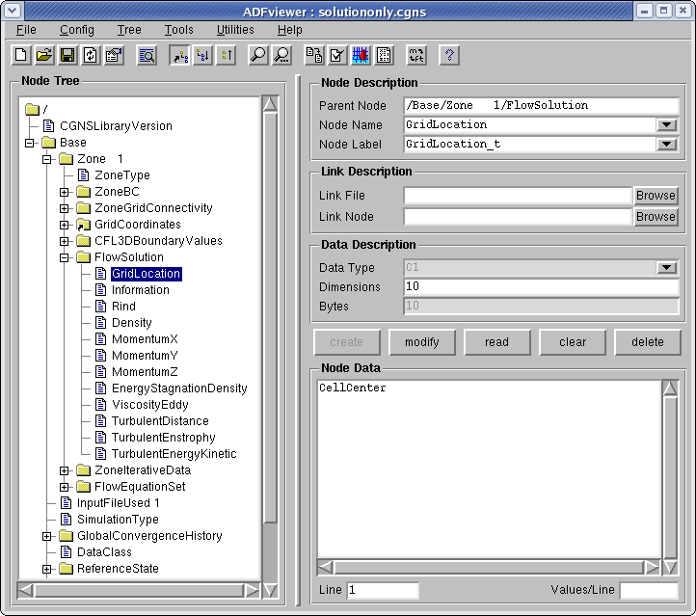The width and height of the screenshot is (696, 616).
Task: Click the Save floppy disk icon
Action: 67,55
